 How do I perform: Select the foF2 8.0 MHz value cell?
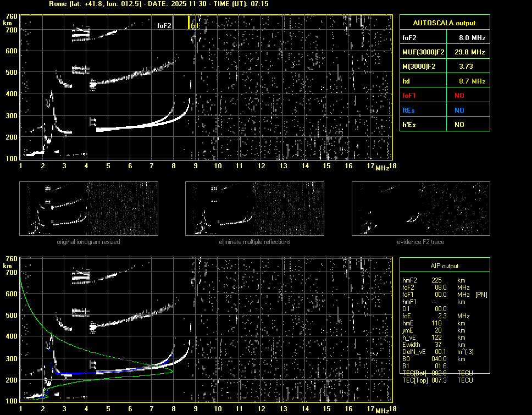click(x=472, y=38)
